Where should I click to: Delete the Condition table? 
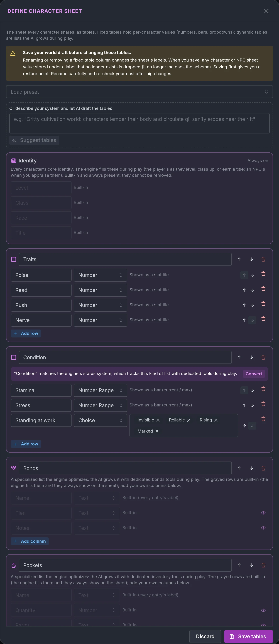263,357
